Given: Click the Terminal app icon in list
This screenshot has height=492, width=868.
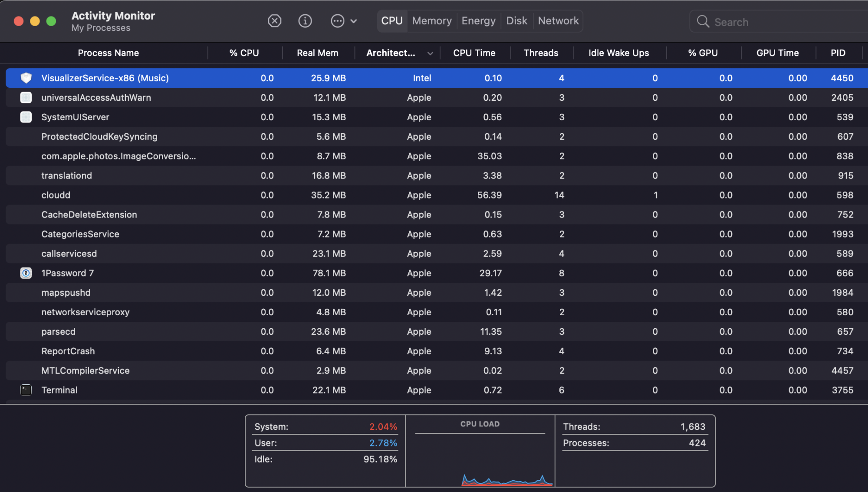Looking at the screenshot, I should pyautogui.click(x=26, y=390).
